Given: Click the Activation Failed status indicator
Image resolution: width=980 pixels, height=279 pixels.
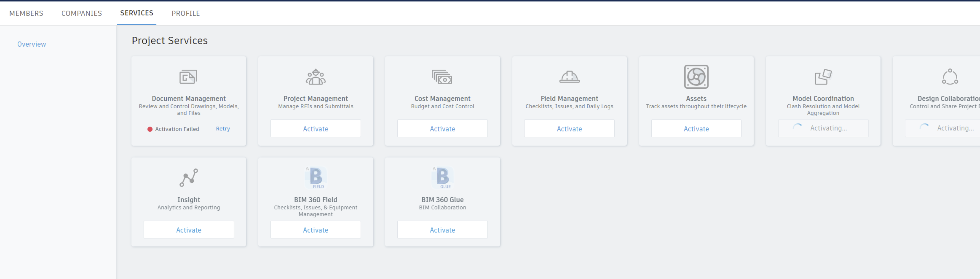Looking at the screenshot, I should pyautogui.click(x=150, y=129).
